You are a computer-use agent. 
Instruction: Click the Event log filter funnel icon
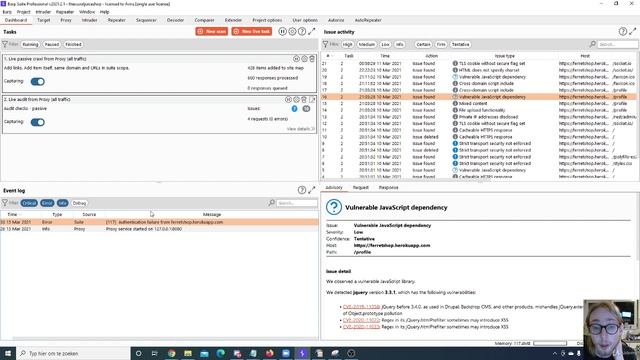point(5,203)
